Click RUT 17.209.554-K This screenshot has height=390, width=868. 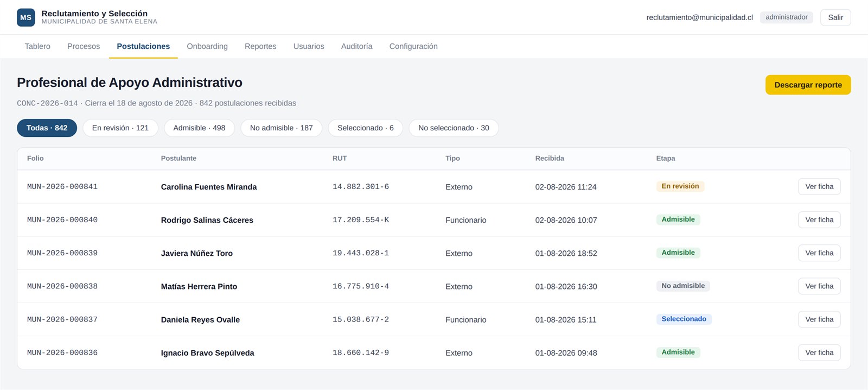[x=361, y=220]
